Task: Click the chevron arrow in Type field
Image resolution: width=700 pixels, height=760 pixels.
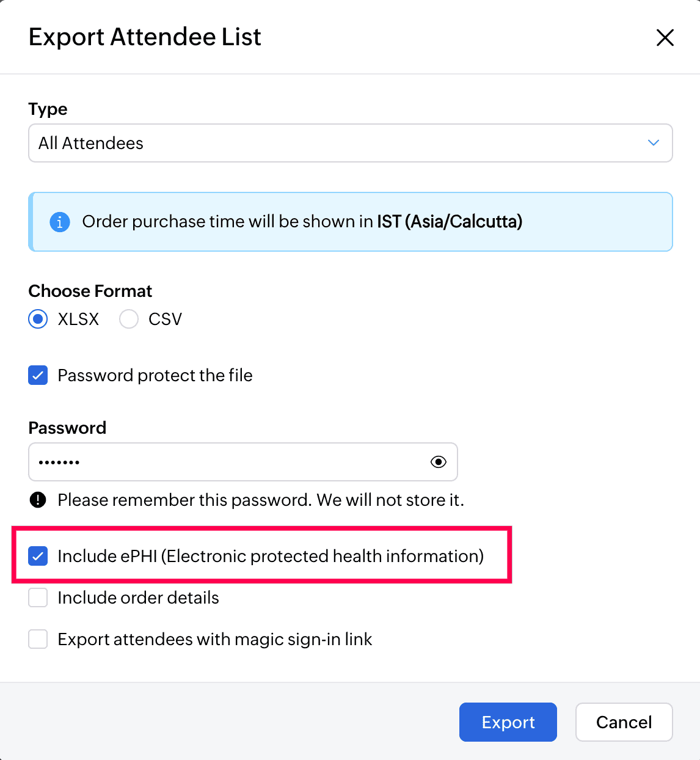Action: [x=653, y=143]
